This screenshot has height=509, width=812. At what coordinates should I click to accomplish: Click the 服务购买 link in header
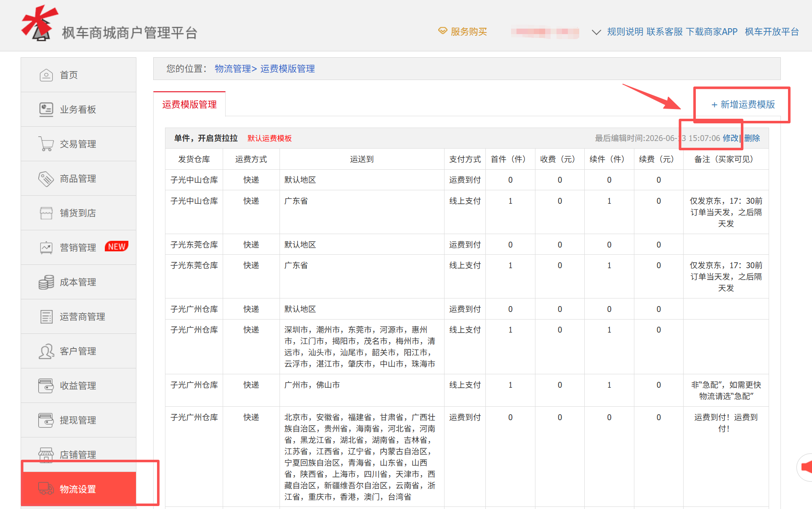pyautogui.click(x=469, y=32)
